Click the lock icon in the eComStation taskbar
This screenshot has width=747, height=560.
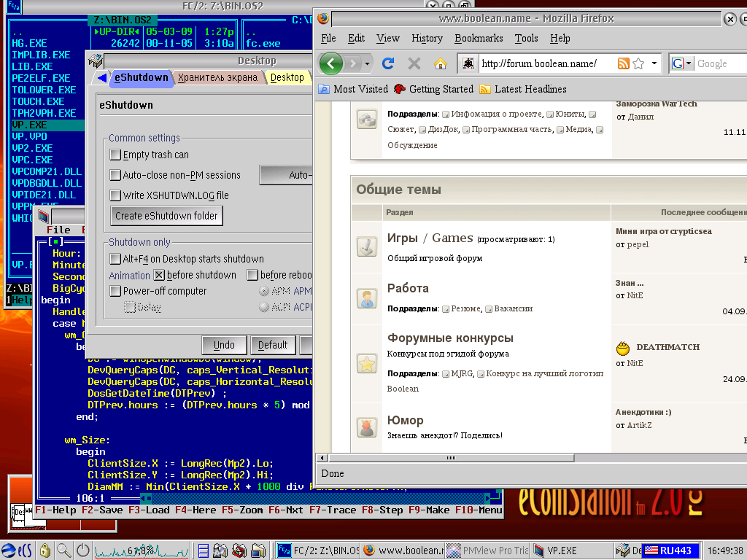click(x=45, y=551)
